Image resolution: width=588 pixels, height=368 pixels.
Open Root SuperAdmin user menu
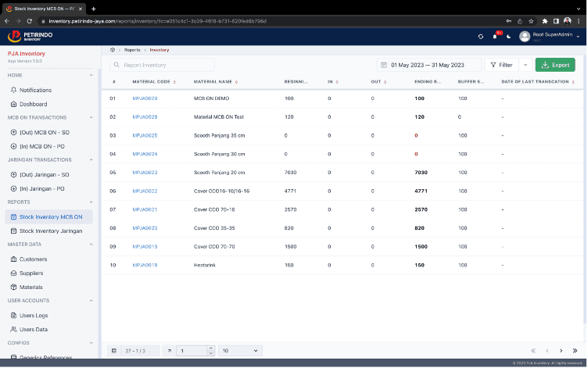pyautogui.click(x=550, y=37)
